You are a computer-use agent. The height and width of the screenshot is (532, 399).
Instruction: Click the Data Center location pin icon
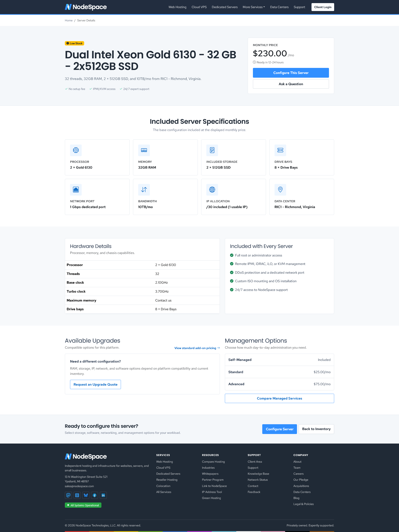click(280, 190)
